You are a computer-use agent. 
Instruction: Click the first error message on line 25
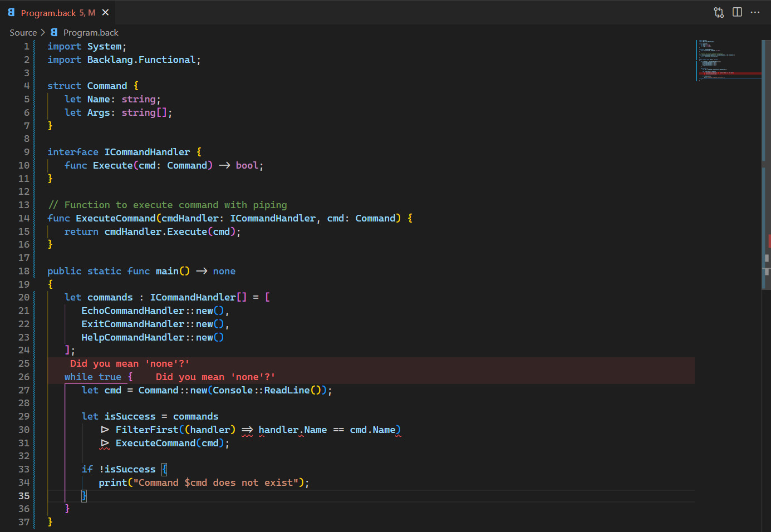(130, 363)
